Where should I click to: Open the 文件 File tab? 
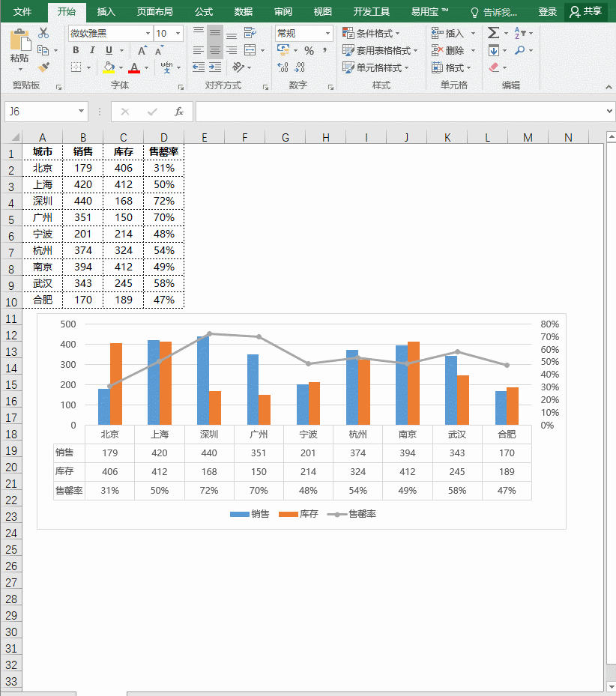click(x=22, y=11)
